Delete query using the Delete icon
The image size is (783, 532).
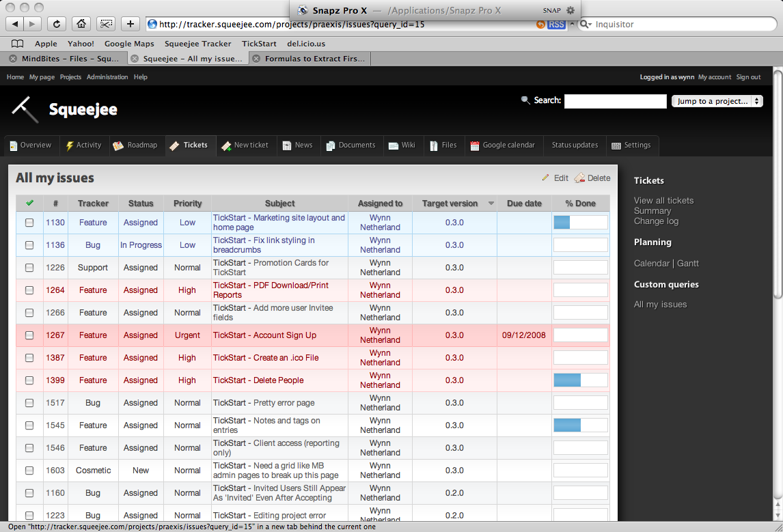[579, 178]
